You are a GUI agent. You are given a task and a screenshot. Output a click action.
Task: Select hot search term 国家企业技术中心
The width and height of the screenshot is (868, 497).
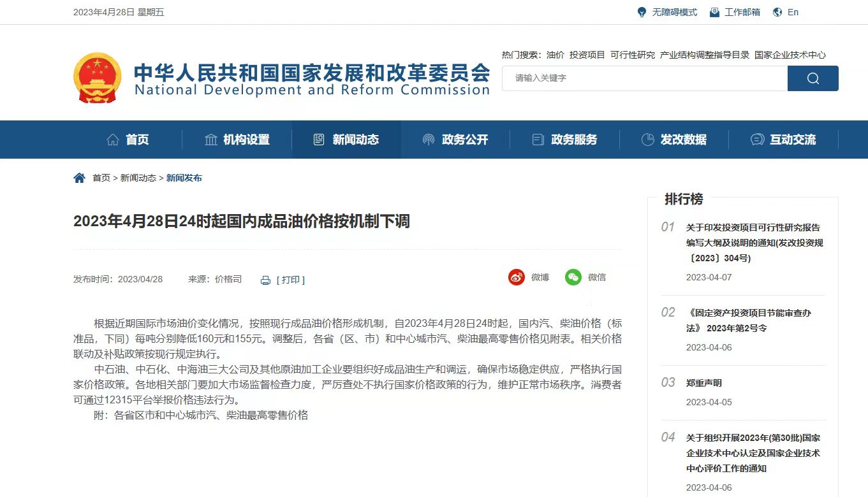[x=790, y=55]
